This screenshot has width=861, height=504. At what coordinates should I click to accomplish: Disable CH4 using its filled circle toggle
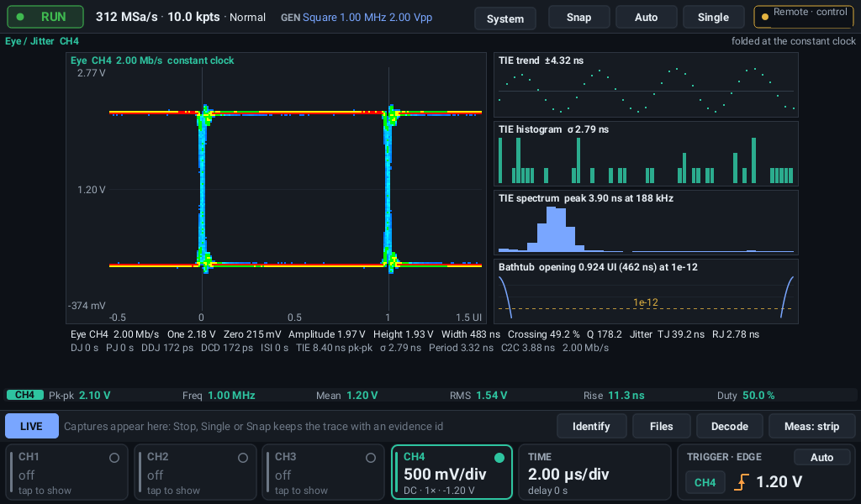(x=499, y=458)
